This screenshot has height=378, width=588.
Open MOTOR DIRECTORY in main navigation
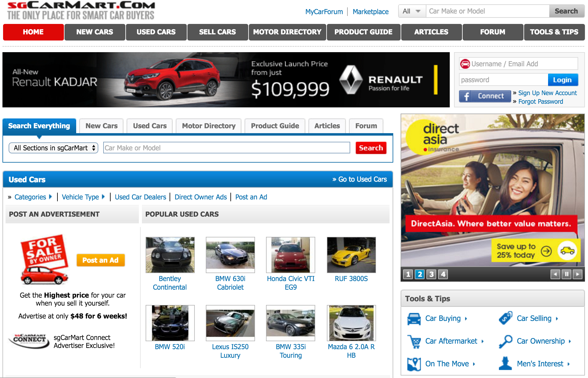(x=288, y=32)
